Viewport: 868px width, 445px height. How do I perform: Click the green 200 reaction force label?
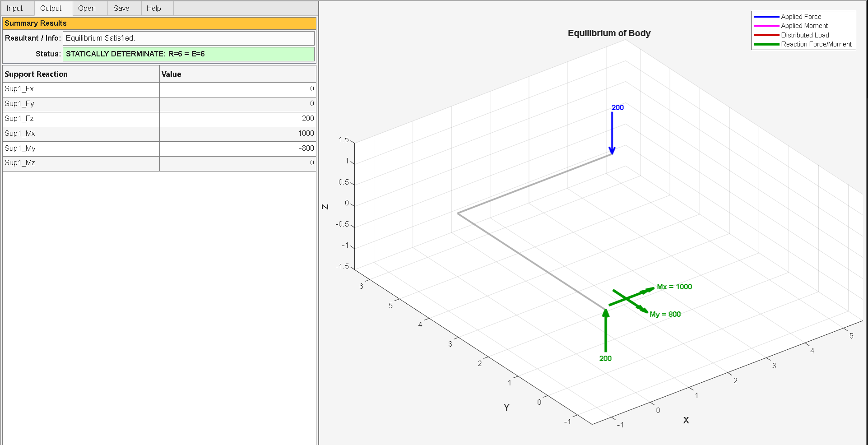605,358
